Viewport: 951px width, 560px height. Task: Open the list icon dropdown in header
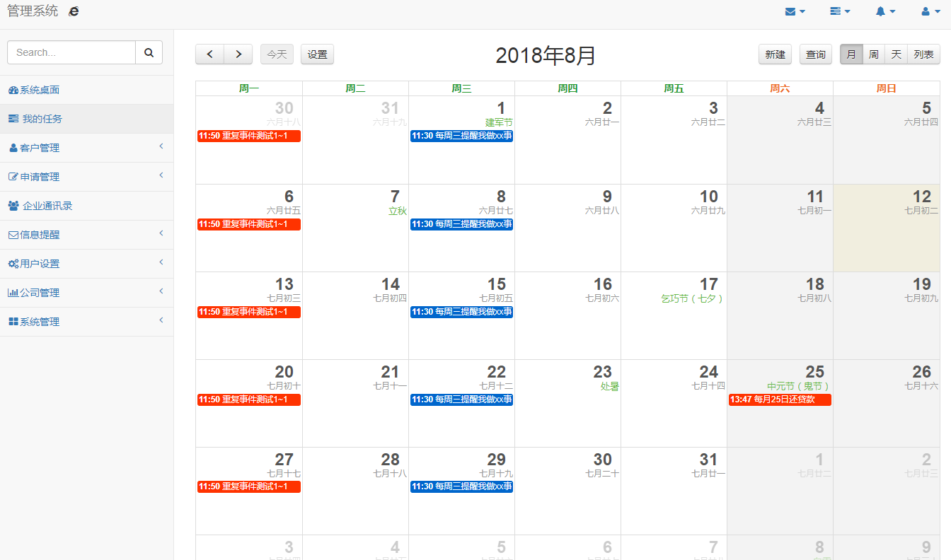point(840,11)
